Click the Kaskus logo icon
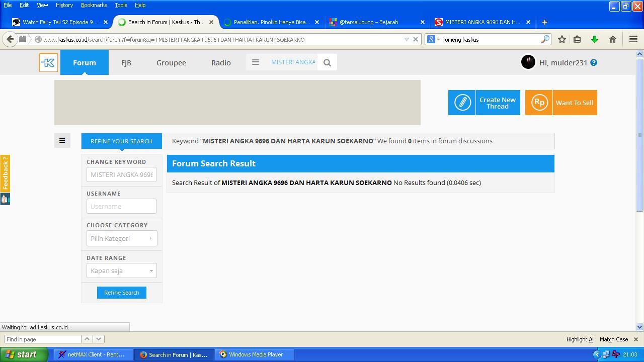The width and height of the screenshot is (644, 362). [48, 62]
